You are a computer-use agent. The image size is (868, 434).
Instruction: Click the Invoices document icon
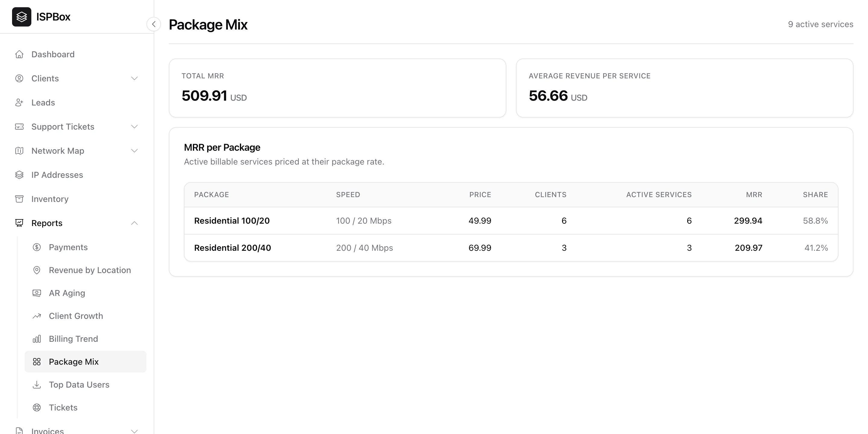click(19, 431)
